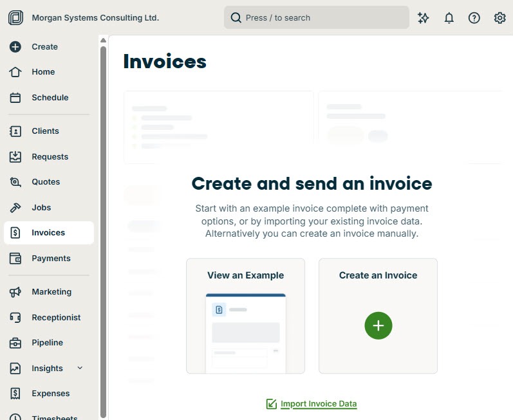Click the Quotes icon in sidebar

click(x=15, y=182)
